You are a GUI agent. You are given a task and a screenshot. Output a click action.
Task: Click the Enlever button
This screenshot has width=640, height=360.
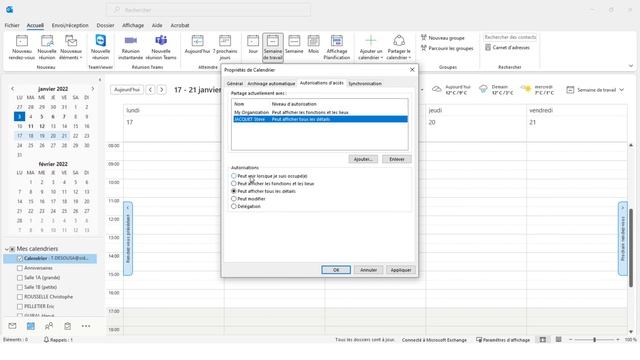pos(397,159)
